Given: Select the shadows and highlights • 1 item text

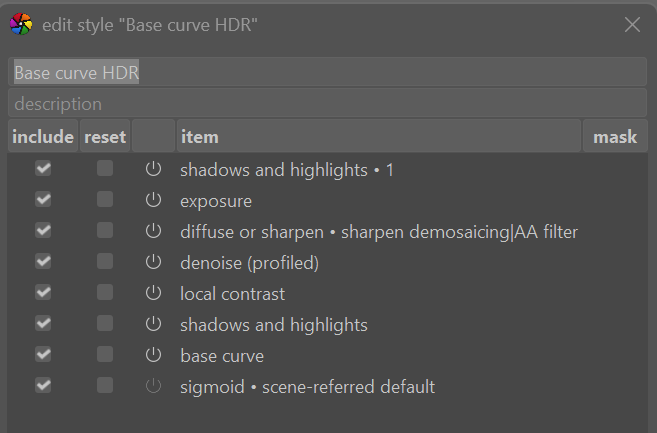Looking at the screenshot, I should pos(287,170).
